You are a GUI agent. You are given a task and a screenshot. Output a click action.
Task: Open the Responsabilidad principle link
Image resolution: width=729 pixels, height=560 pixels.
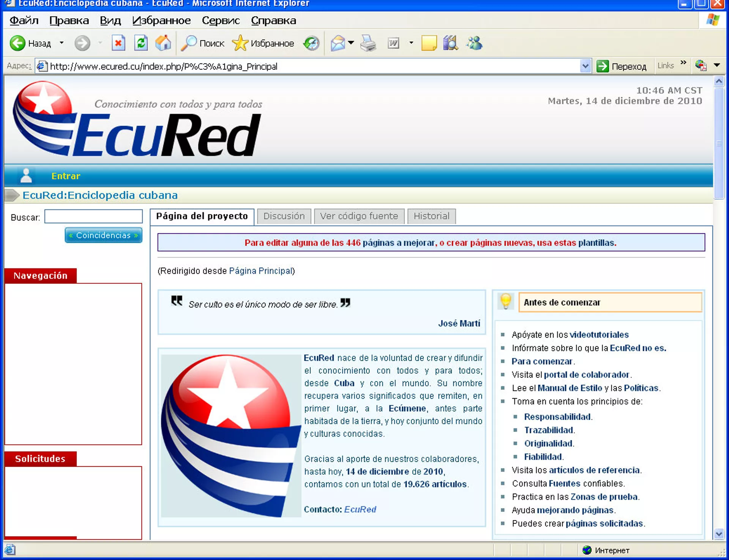point(557,417)
